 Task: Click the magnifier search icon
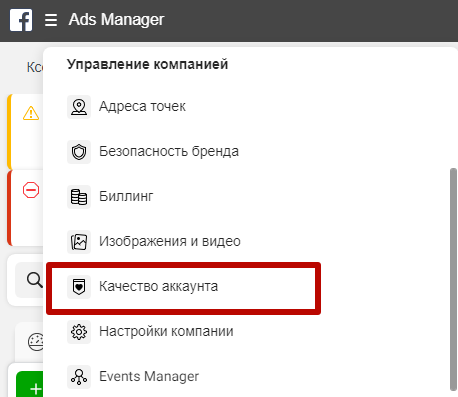pyautogui.click(x=35, y=280)
